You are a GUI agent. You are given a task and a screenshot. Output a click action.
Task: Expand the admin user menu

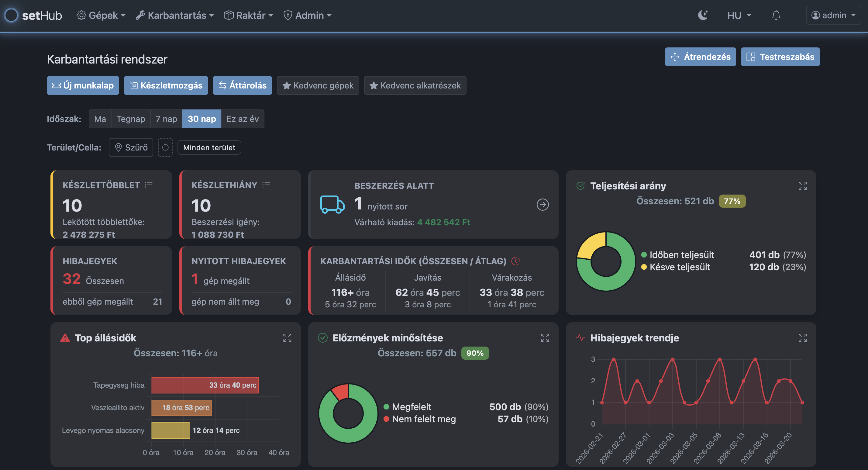833,15
